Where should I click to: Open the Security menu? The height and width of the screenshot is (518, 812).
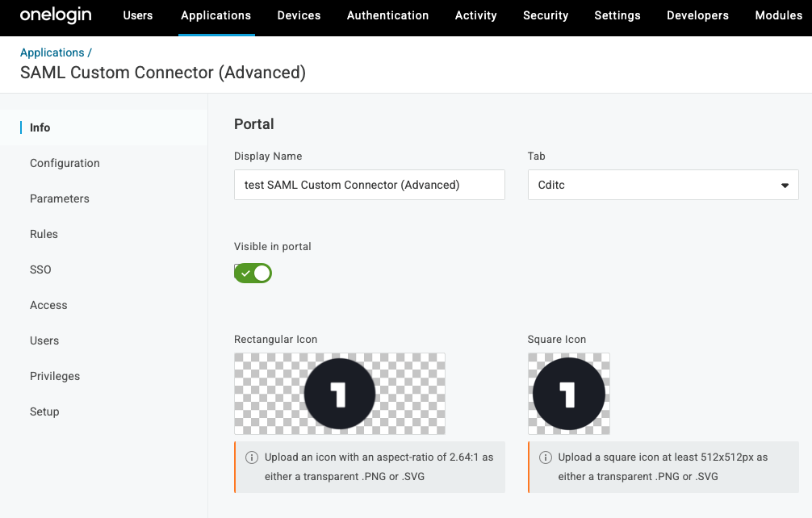(546, 15)
